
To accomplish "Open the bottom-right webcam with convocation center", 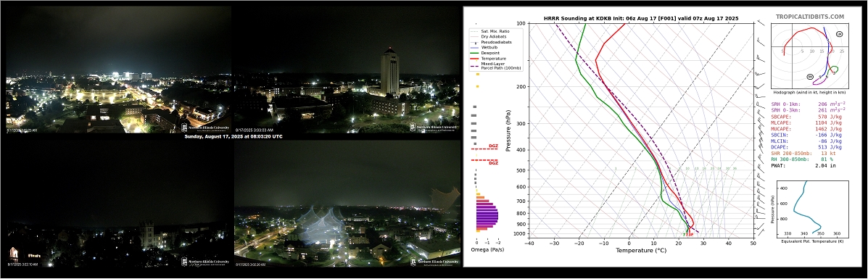I will click(x=347, y=206).
